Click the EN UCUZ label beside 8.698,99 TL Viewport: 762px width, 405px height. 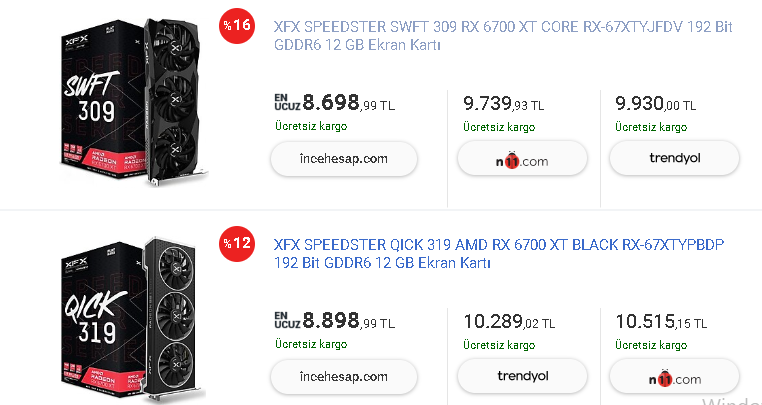[x=285, y=102]
